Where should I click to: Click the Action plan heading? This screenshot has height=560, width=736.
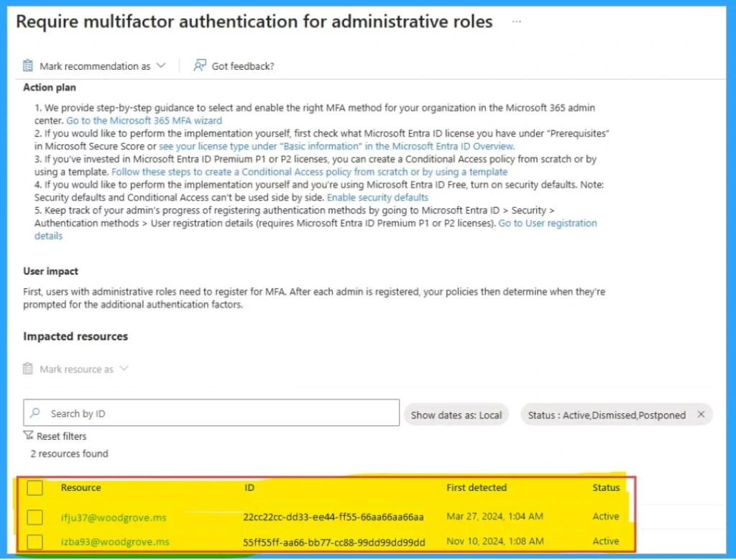(50, 88)
